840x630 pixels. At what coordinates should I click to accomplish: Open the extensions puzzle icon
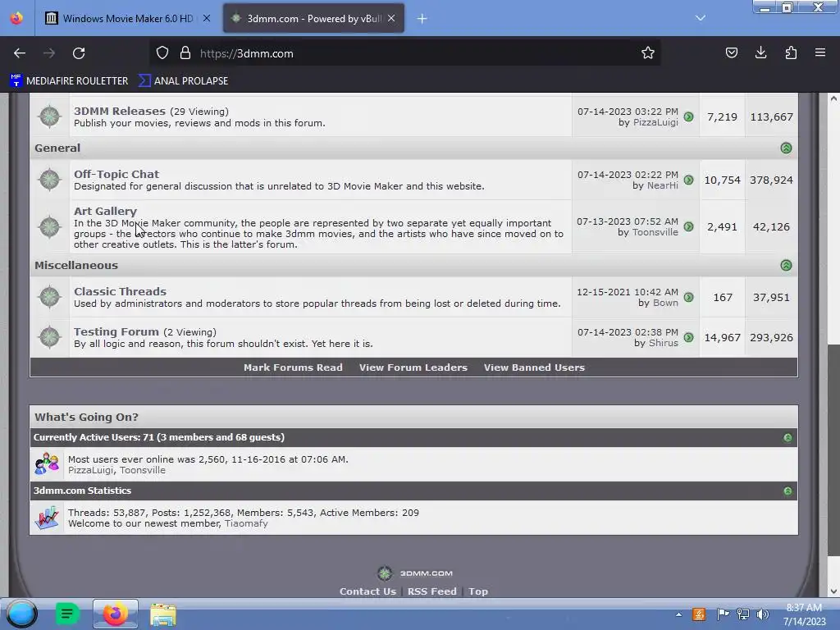[x=791, y=53]
